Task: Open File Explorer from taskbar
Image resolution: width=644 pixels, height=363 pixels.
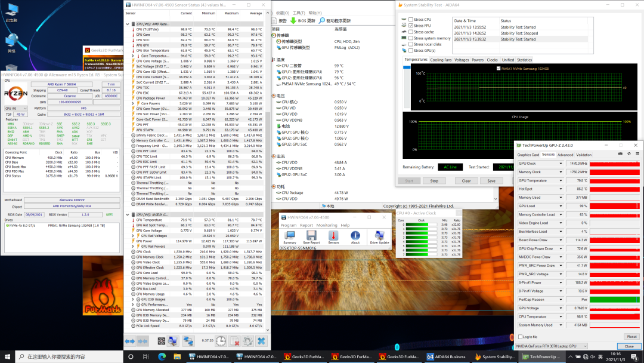Action: [177, 356]
